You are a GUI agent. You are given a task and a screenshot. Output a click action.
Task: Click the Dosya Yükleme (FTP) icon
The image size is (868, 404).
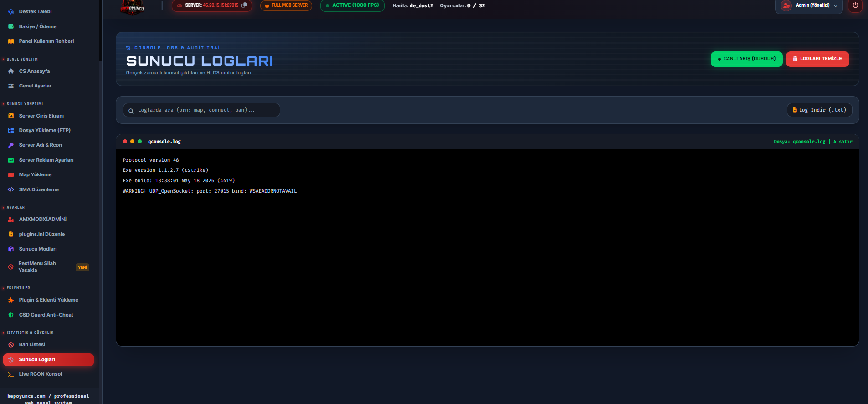coord(11,131)
